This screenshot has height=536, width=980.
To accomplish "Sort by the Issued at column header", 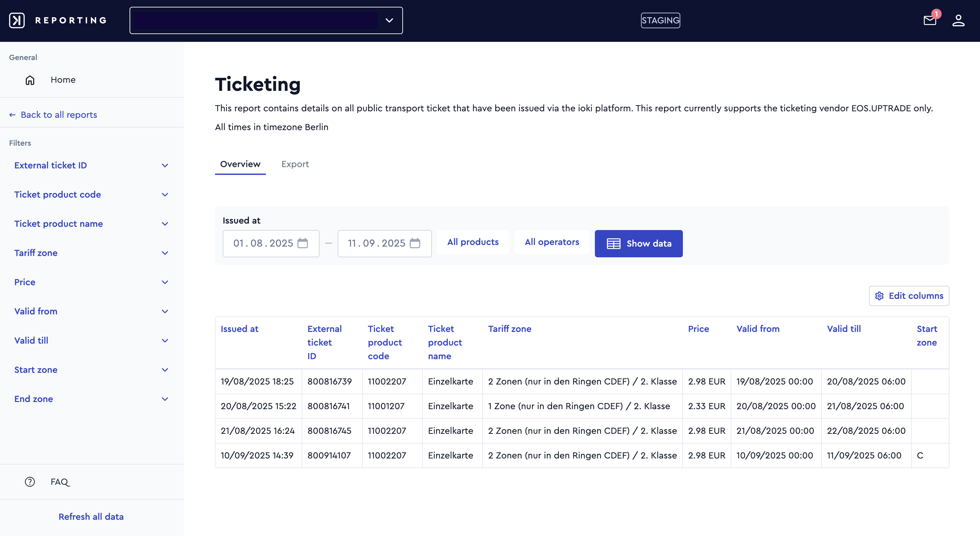I will click(239, 329).
